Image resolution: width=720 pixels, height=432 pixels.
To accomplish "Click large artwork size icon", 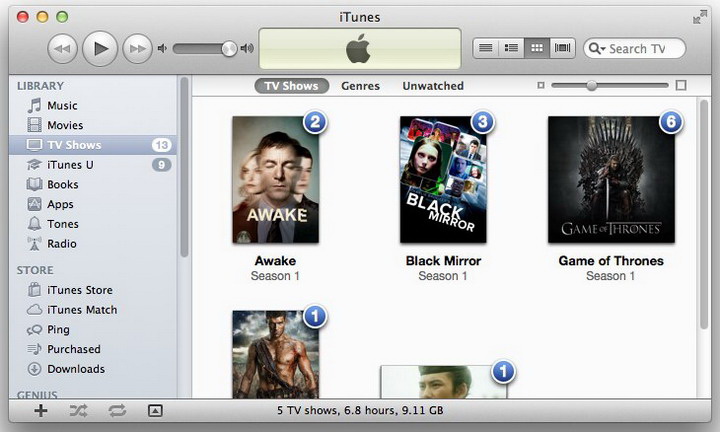I will [681, 85].
